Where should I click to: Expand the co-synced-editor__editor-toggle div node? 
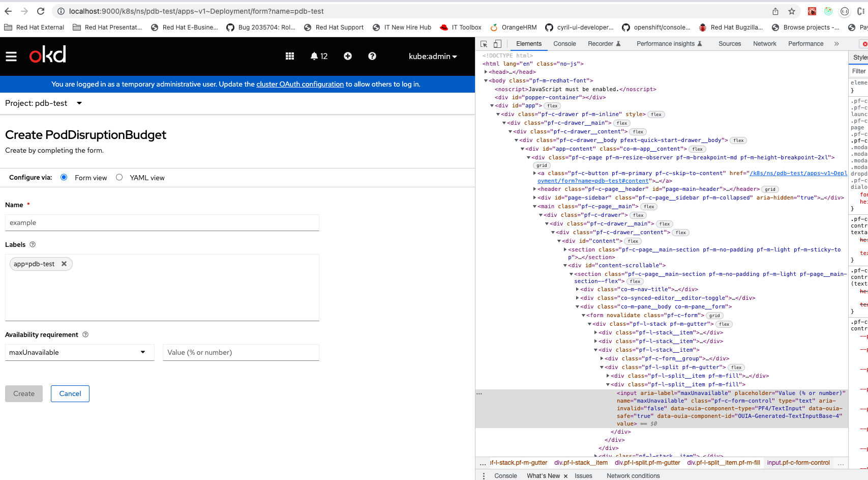point(577,298)
